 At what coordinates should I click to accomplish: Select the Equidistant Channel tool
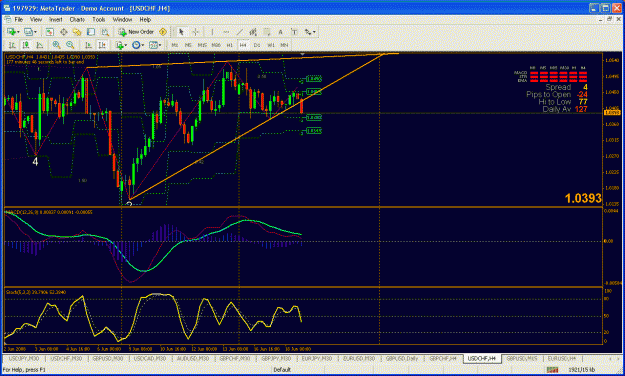click(x=253, y=32)
